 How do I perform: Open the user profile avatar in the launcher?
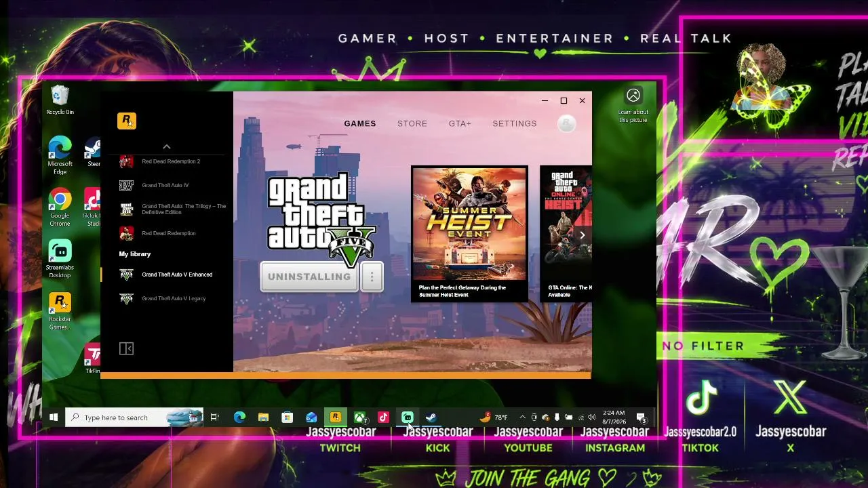[566, 123]
